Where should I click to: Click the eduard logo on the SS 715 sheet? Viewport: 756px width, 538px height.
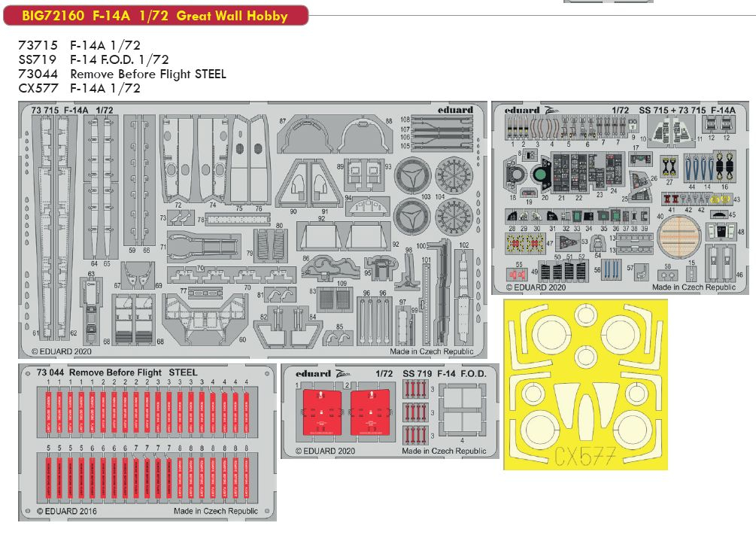[522, 111]
